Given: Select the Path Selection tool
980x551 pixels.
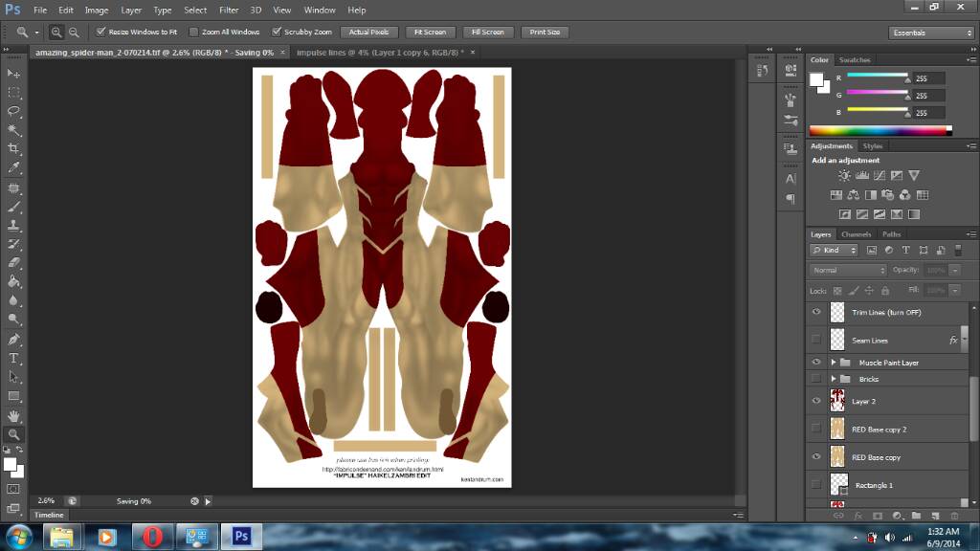Looking at the screenshot, I should click(13, 377).
